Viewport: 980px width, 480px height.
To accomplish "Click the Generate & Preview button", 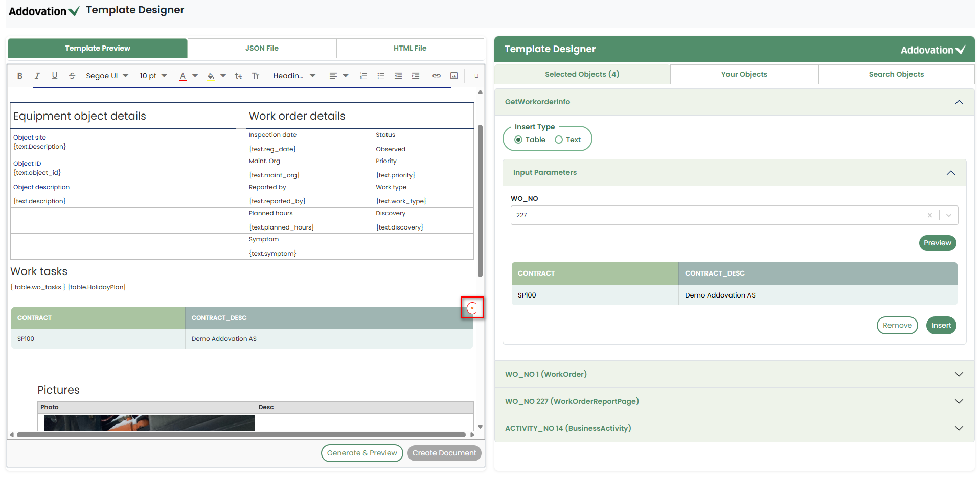I will 362,453.
